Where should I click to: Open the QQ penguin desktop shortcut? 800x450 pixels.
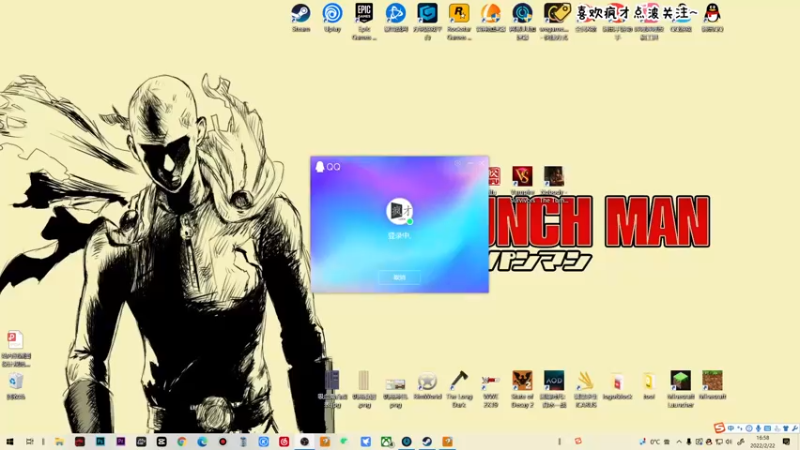(712, 17)
